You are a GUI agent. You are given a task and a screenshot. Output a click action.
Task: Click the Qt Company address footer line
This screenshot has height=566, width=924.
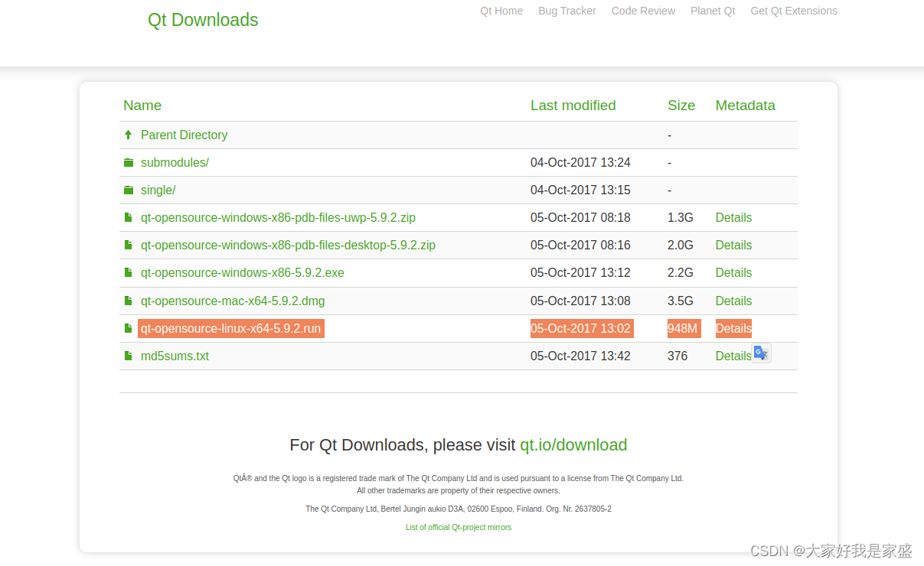(x=459, y=509)
